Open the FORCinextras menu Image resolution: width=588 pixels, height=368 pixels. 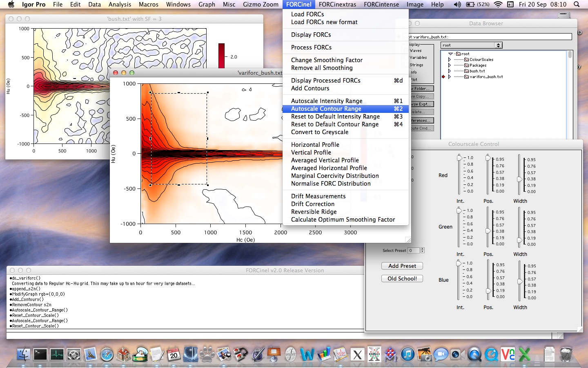pyautogui.click(x=337, y=4)
